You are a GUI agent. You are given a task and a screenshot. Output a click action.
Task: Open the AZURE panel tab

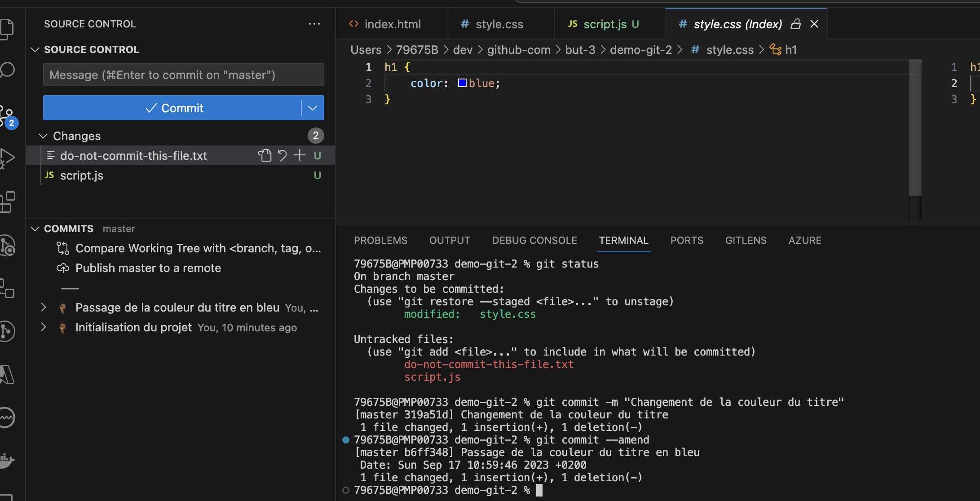805,240
